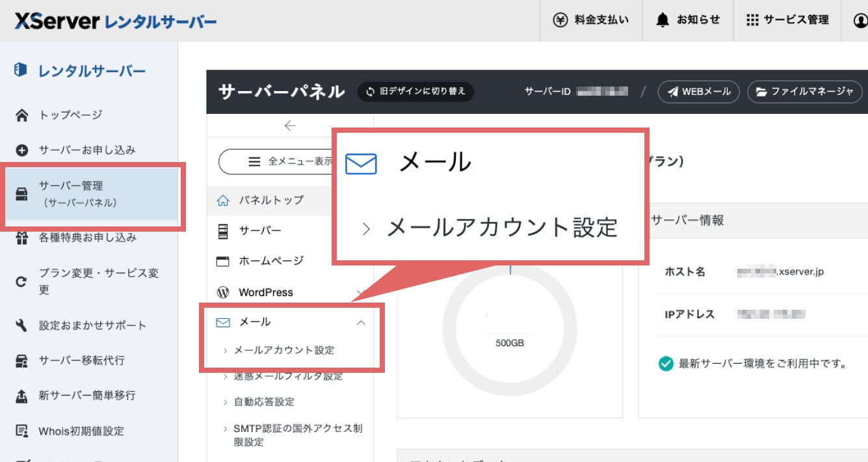Click the account icon top right
This screenshot has width=868, height=462.
[x=861, y=20]
